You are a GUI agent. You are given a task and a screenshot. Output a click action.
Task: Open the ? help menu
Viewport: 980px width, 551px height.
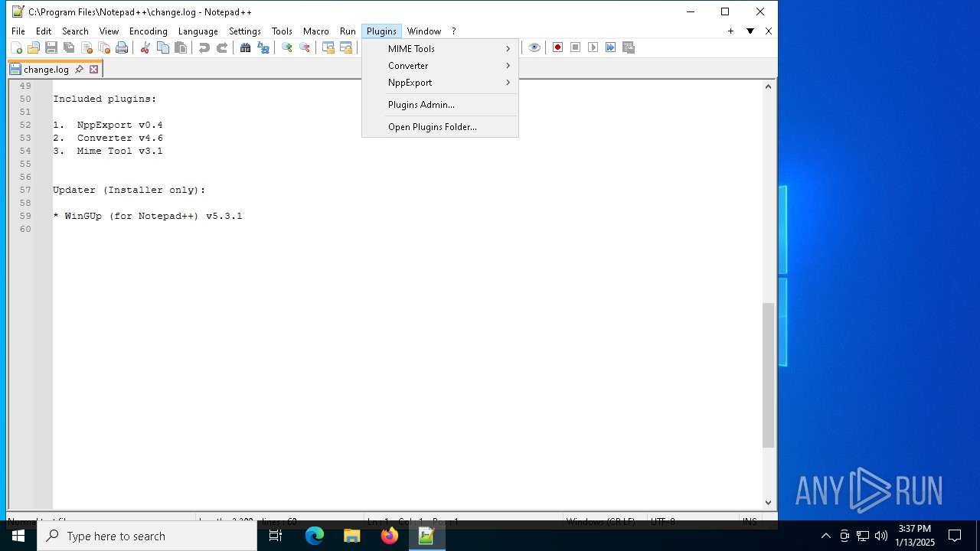coord(453,31)
